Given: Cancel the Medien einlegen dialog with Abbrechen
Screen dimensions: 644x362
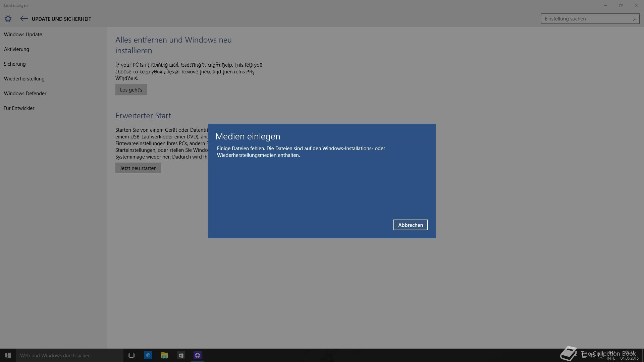Looking at the screenshot, I should [x=411, y=225].
